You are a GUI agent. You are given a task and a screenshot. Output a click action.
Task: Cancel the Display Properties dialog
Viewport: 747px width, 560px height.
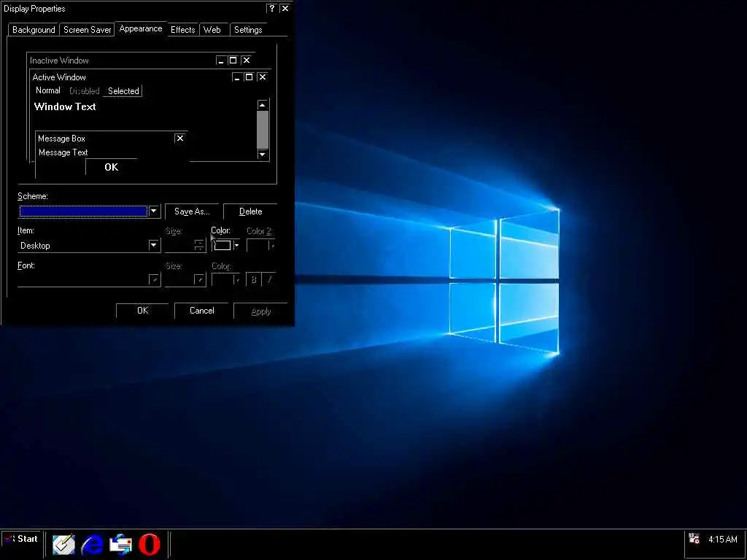point(201,311)
